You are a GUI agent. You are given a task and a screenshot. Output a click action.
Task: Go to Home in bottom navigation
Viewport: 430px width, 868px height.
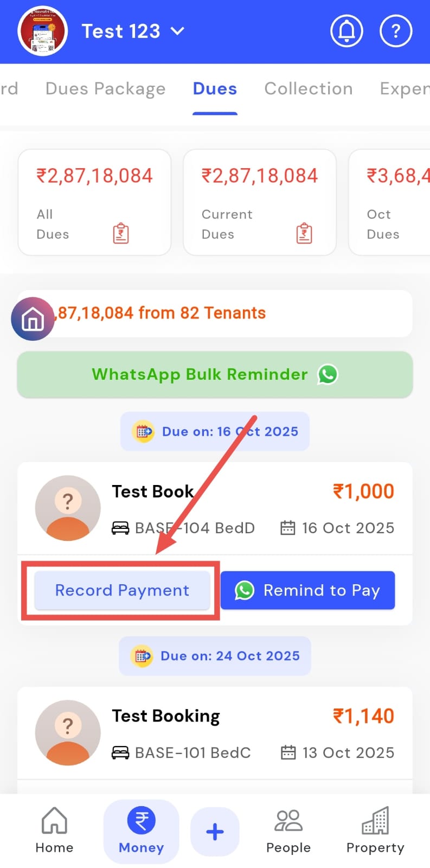(54, 831)
